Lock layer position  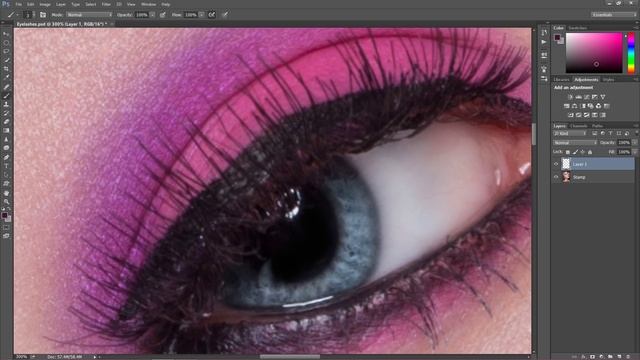pos(582,152)
